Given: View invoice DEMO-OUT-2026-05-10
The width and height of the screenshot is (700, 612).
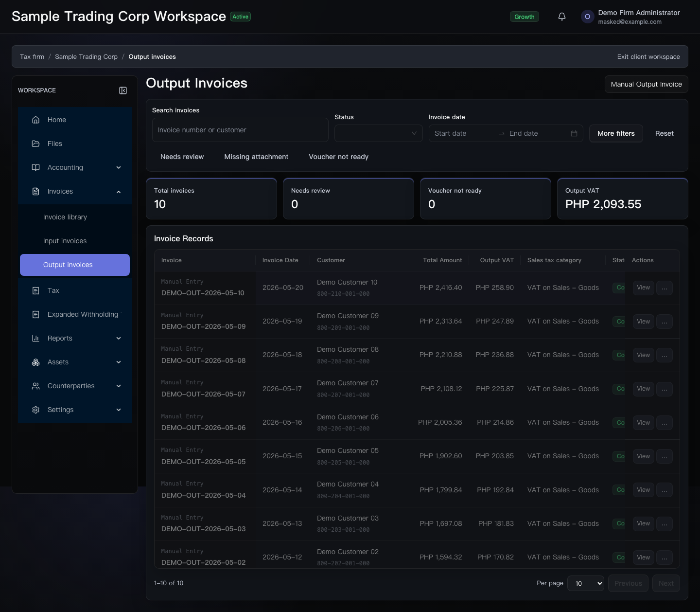Looking at the screenshot, I should pos(643,288).
